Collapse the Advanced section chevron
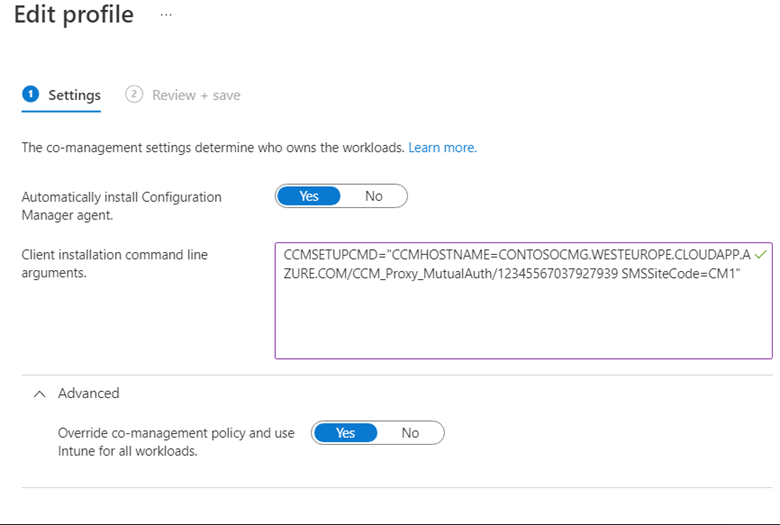Image resolution: width=780 pixels, height=525 pixels. click(39, 394)
